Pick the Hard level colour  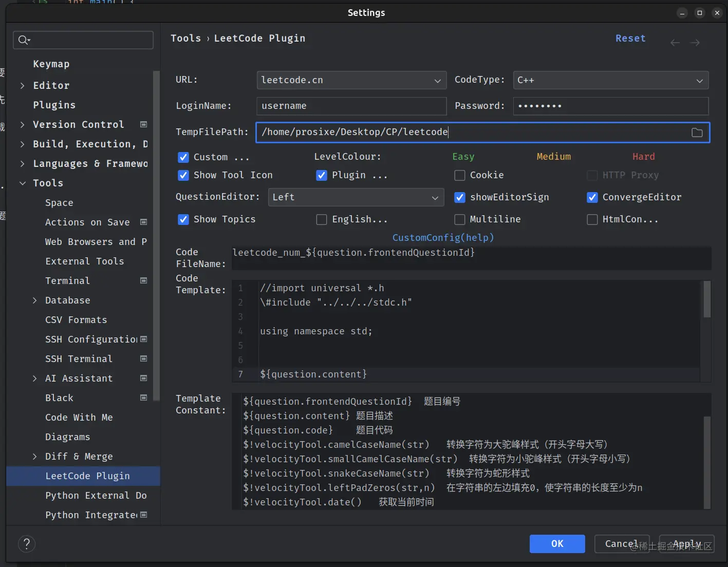point(643,157)
